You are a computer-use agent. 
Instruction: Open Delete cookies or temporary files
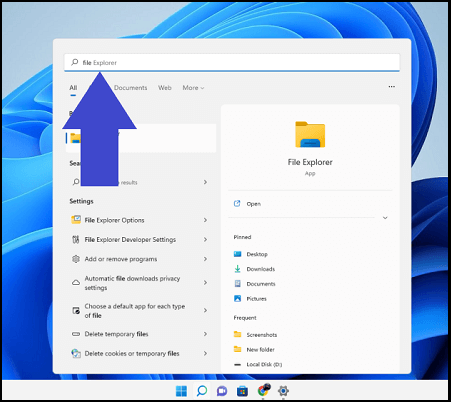coord(132,353)
